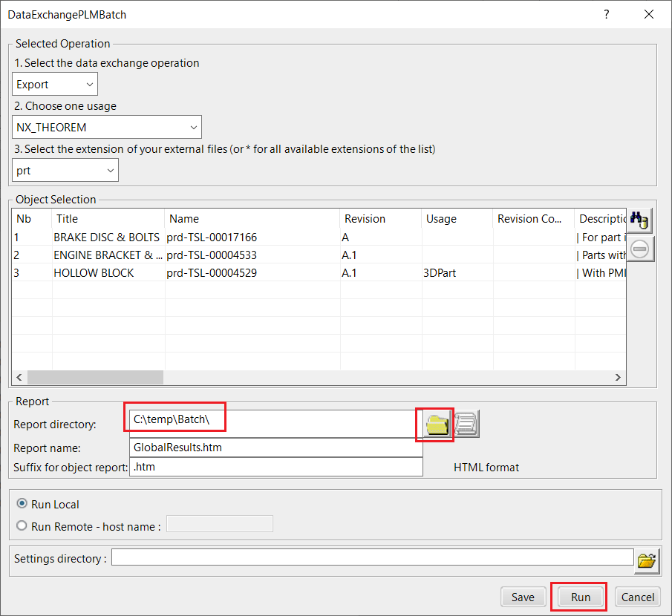Click the prd-TSL-00004529 name cell
This screenshot has width=672, height=616.
(x=212, y=273)
